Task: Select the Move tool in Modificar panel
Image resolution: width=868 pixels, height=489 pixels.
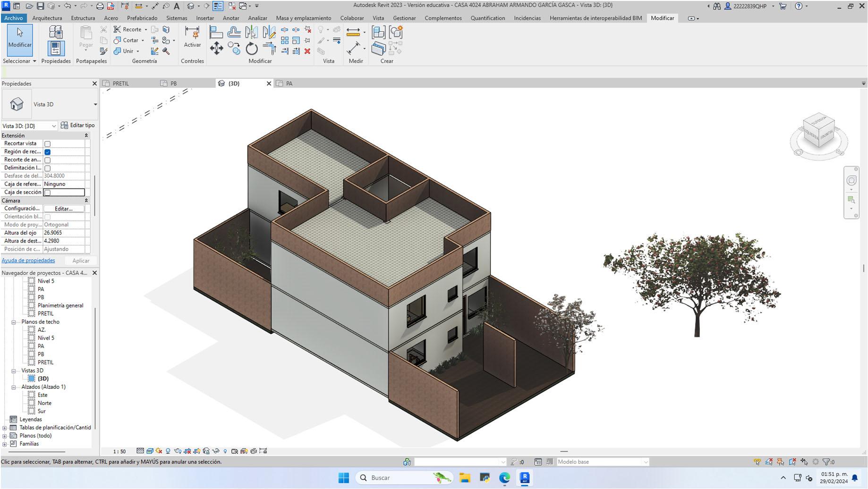Action: [x=216, y=49]
